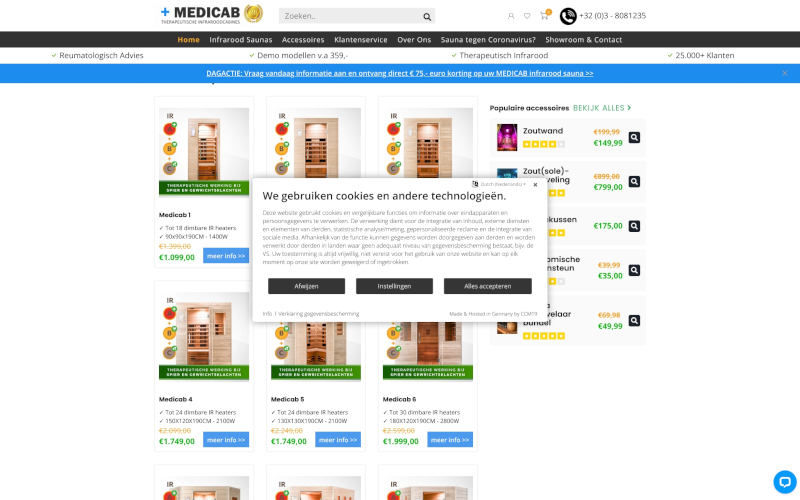Viewport: 800px width, 500px height.
Task: Click the phone call icon
Action: point(568,16)
